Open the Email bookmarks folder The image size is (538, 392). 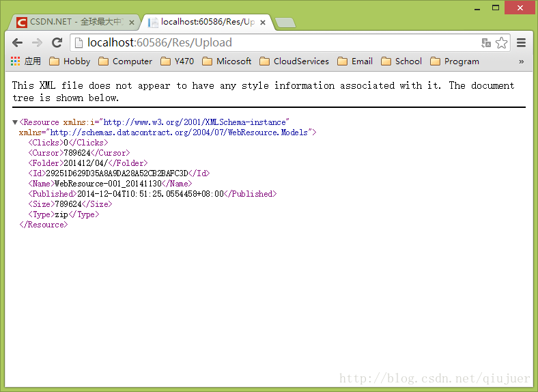point(355,61)
